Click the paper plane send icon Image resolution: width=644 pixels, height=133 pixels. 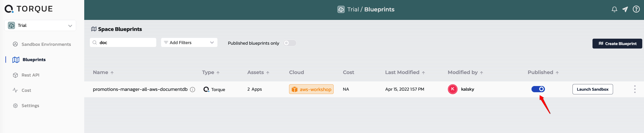coord(625,9)
